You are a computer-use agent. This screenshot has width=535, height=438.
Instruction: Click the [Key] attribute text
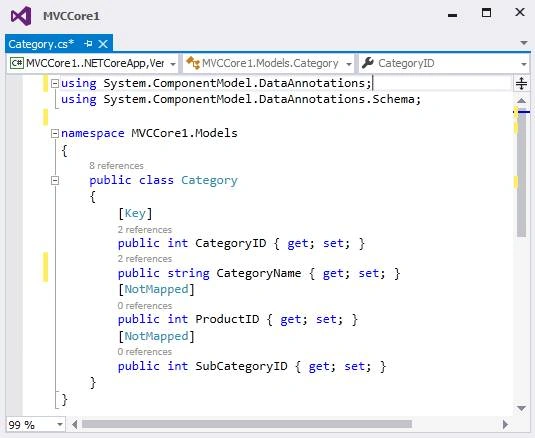[135, 214]
